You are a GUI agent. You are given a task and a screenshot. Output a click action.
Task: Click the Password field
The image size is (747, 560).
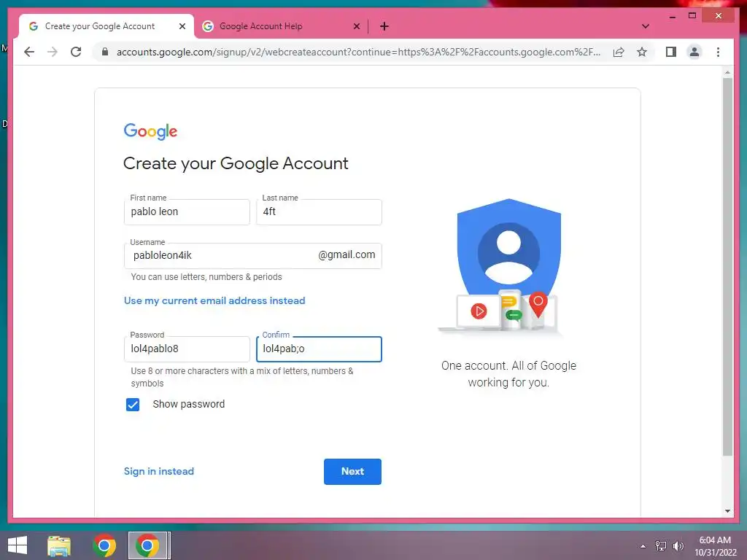tap(187, 349)
